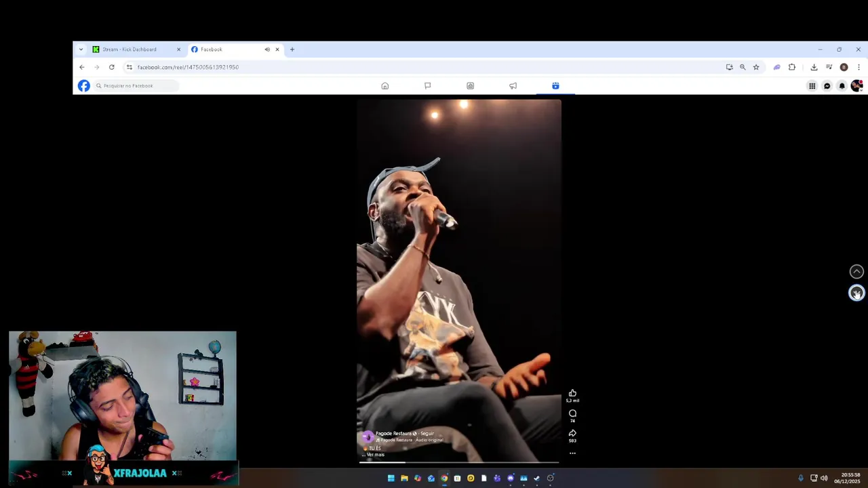Open a new browser tab

click(292, 49)
